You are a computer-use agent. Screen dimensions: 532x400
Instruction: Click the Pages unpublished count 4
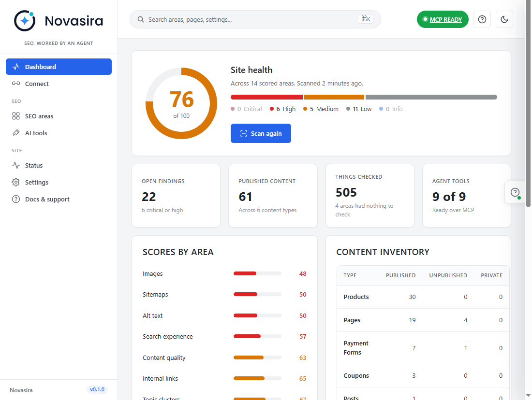465,320
